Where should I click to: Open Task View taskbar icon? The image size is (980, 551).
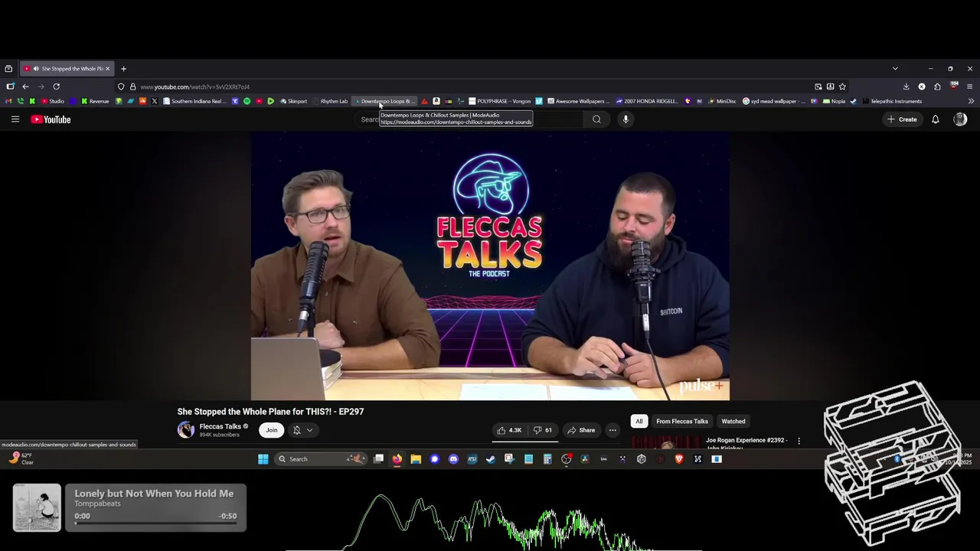click(378, 459)
